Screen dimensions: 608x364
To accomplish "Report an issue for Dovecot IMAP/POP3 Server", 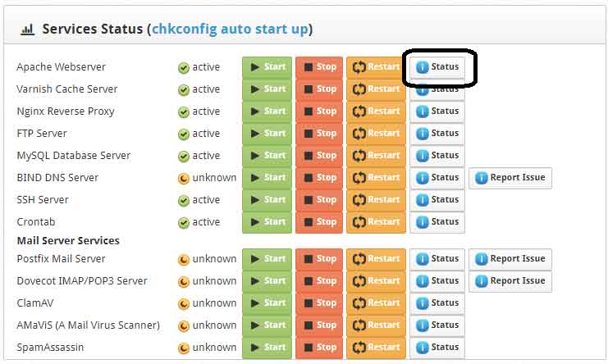I will (510, 281).
